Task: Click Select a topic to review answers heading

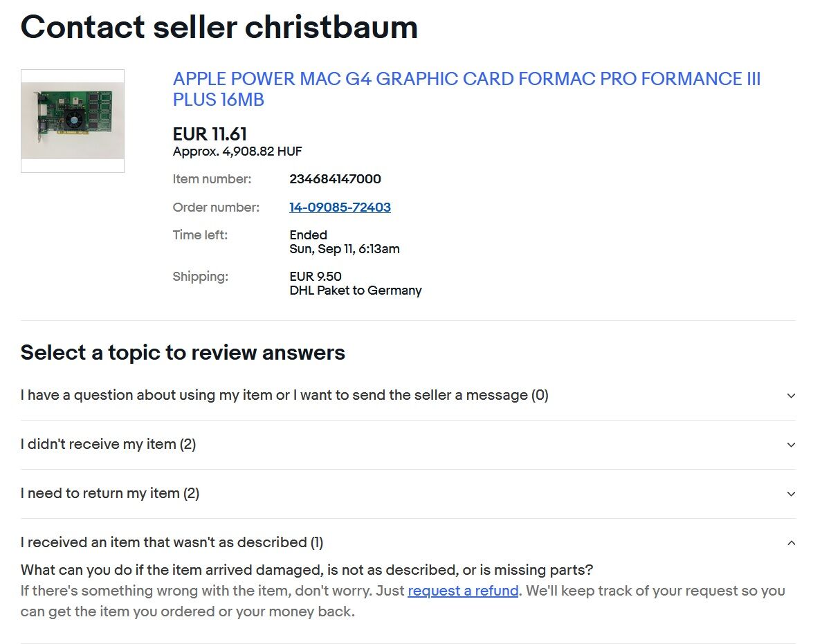Action: click(183, 353)
